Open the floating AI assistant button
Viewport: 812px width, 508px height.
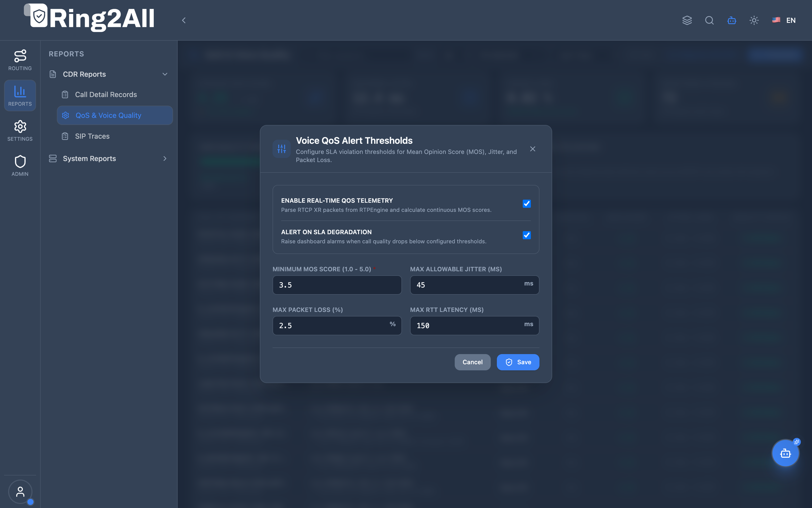(x=786, y=453)
